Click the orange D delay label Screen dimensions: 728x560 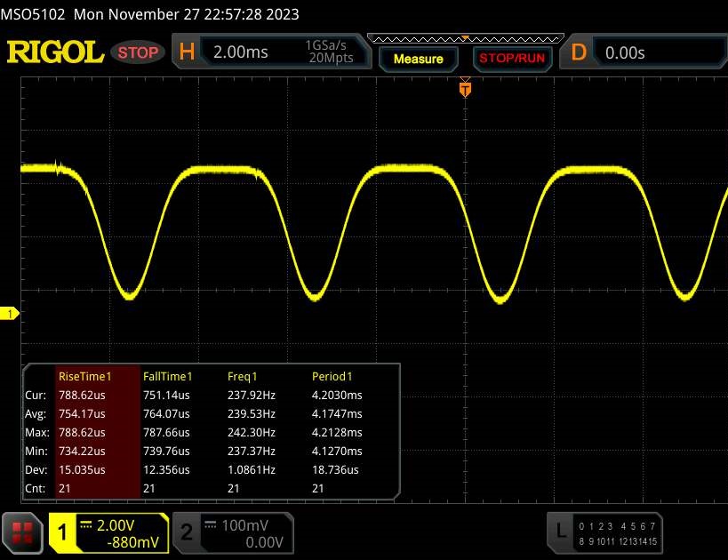click(579, 52)
